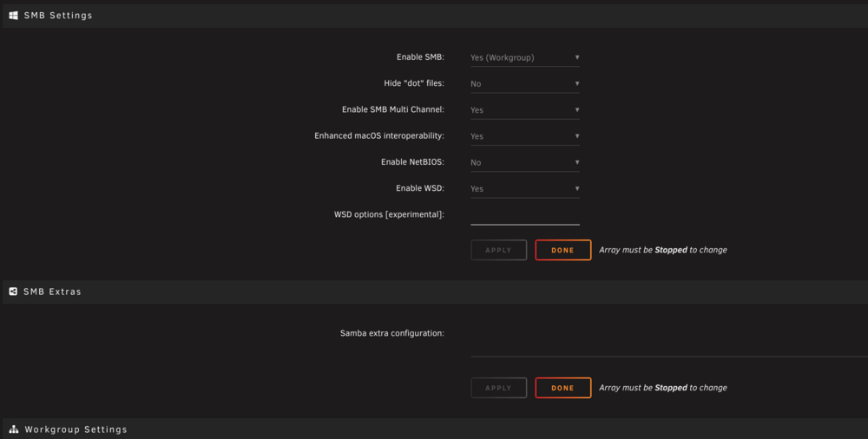The width and height of the screenshot is (868, 439).
Task: Click the arrow on Enable NetBIOS selector
Action: pyautogui.click(x=577, y=162)
